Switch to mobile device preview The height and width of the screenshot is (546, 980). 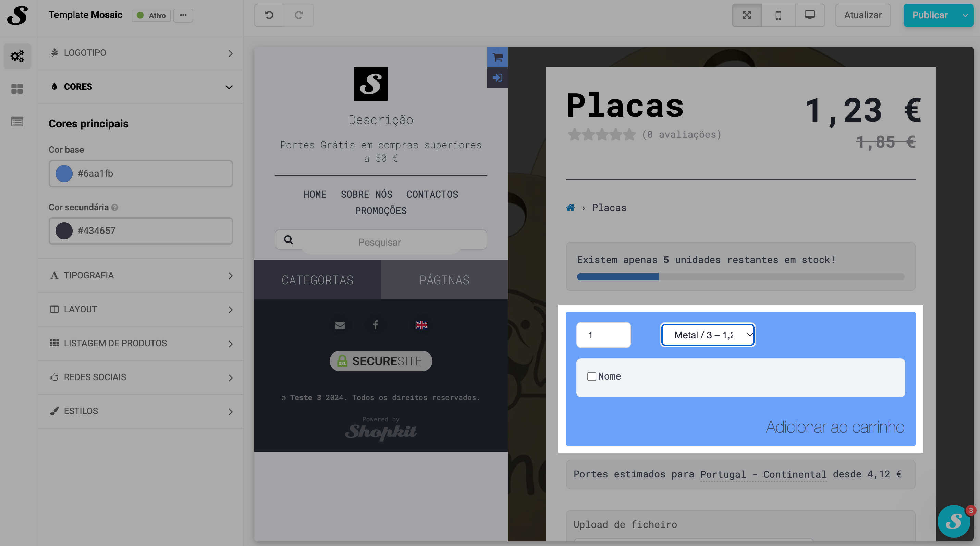(778, 15)
